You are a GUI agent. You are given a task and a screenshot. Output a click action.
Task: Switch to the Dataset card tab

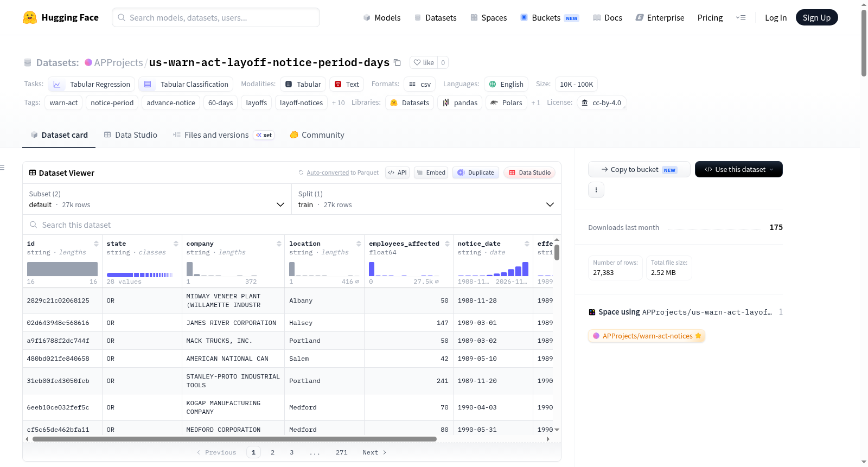click(59, 135)
